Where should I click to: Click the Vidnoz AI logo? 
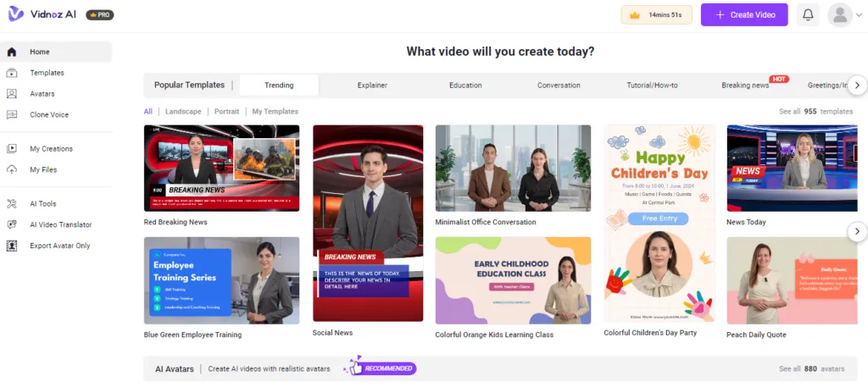[x=42, y=14]
